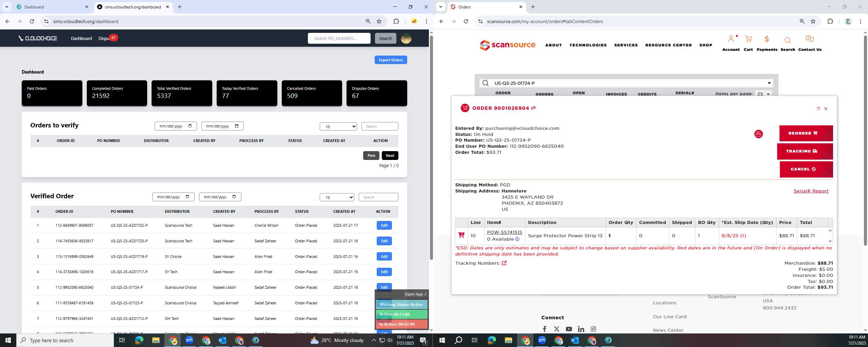Click the Search PO_NUMBER input field
Image resolution: width=868 pixels, height=347 pixels.
pos(339,38)
